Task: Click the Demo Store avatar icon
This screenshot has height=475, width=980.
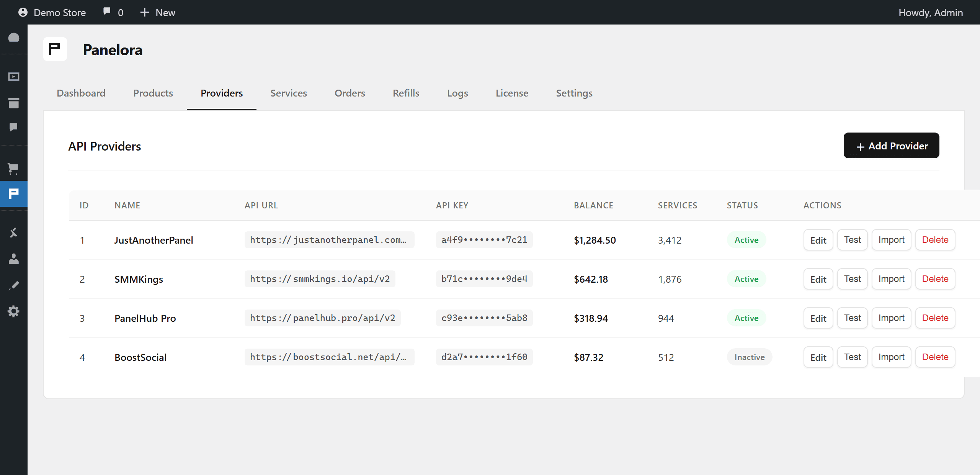Action: 23,12
